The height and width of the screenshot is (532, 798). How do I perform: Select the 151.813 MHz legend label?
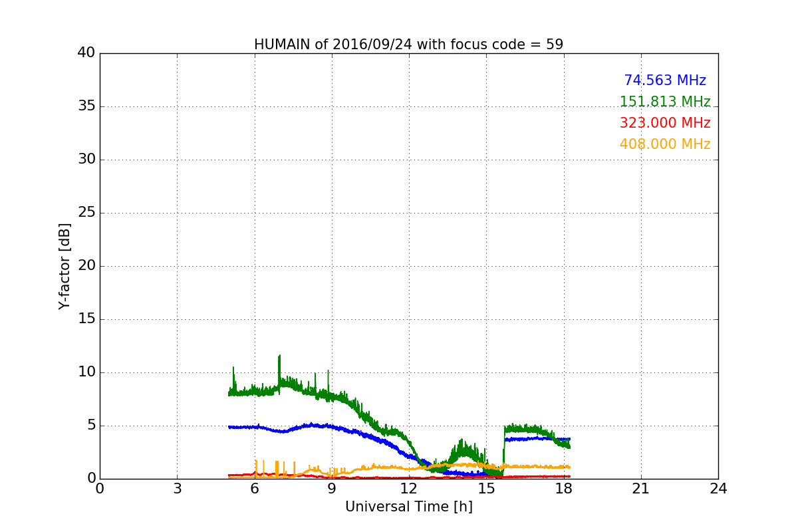coord(665,102)
